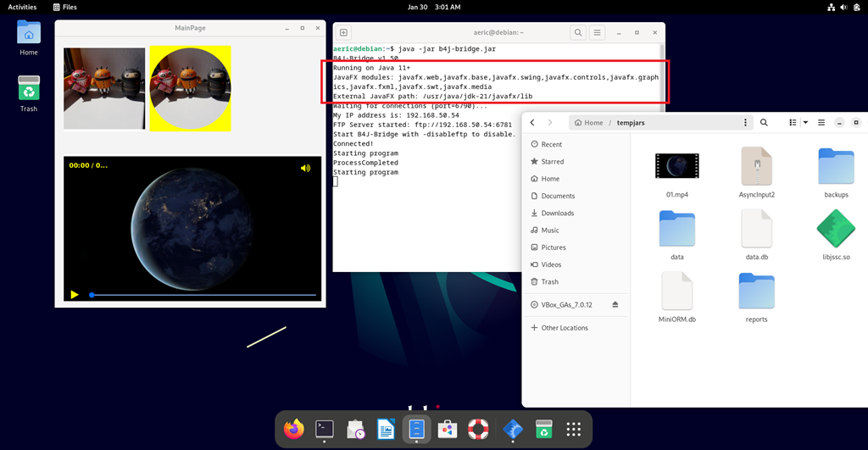This screenshot has height=450, width=868.
Task: Expand the view options dropdown arrow
Action: (805, 123)
